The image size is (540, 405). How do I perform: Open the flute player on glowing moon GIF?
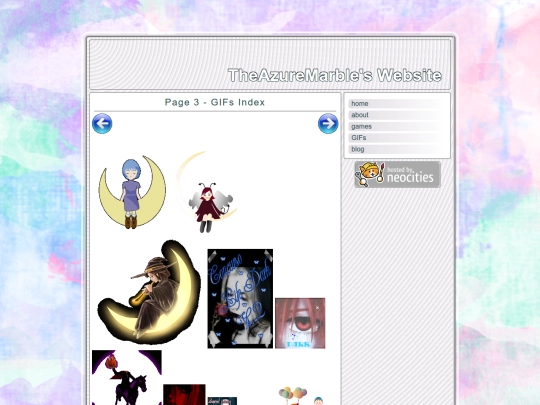pos(149,292)
